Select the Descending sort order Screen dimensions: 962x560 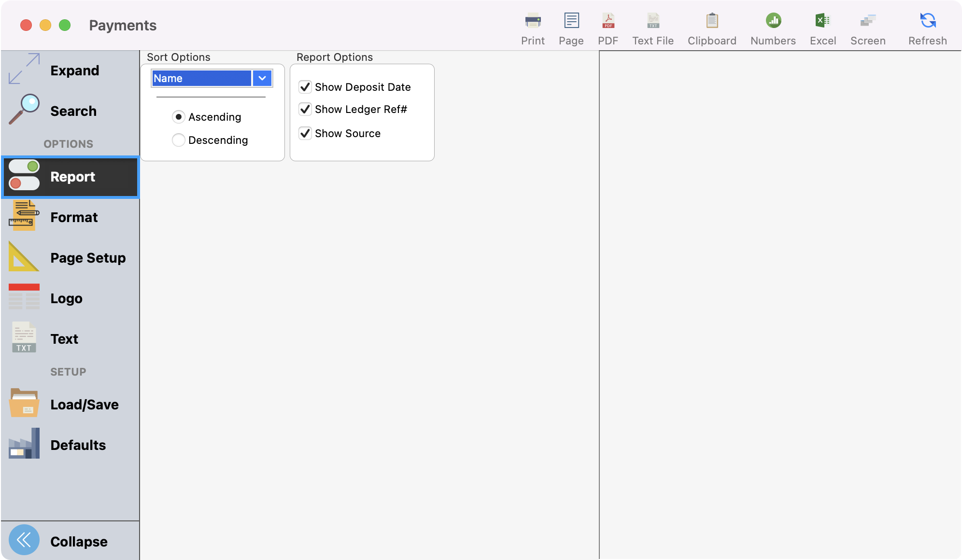click(x=178, y=140)
